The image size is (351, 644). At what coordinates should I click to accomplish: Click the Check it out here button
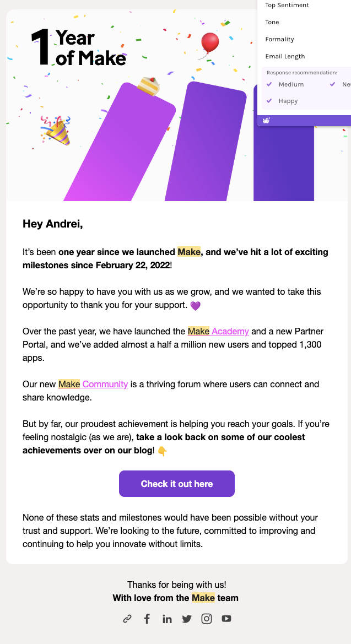(177, 484)
